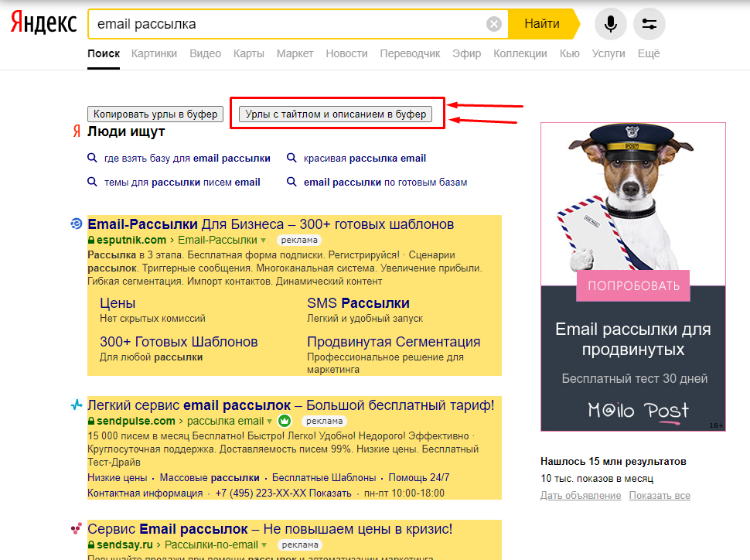The width and height of the screenshot is (750, 560).
Task: Click the 'Показать все' link
Action: (660, 495)
